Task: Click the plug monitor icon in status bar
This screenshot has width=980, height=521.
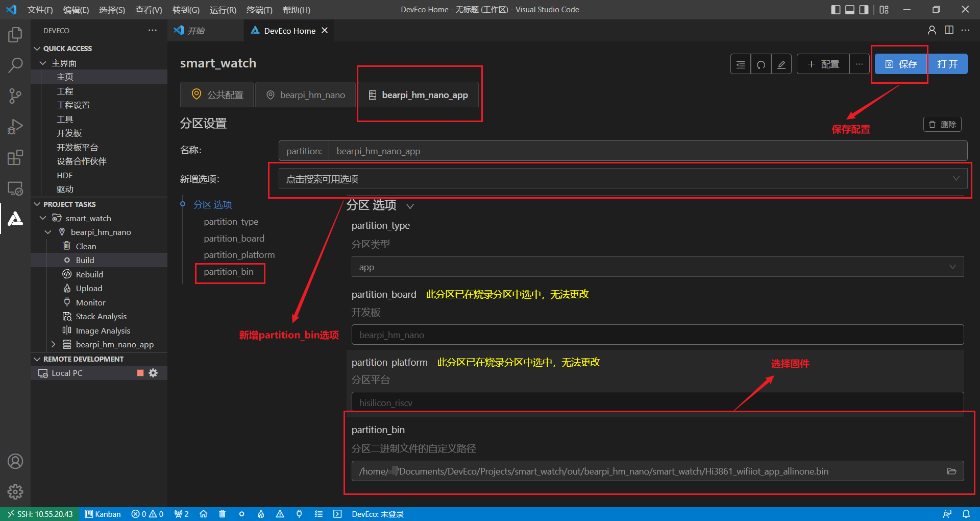Action: click(x=299, y=514)
